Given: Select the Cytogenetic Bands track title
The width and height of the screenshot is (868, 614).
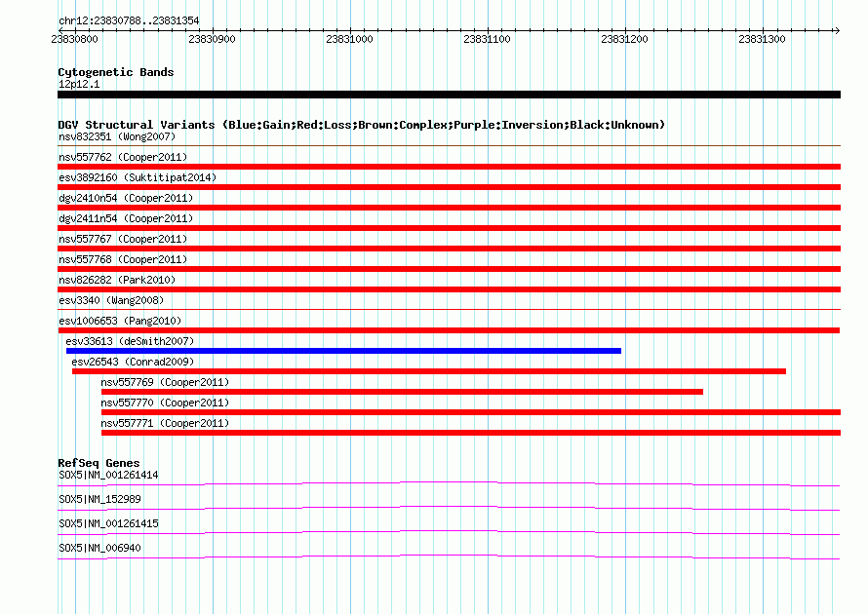Looking at the screenshot, I should click(x=116, y=72).
